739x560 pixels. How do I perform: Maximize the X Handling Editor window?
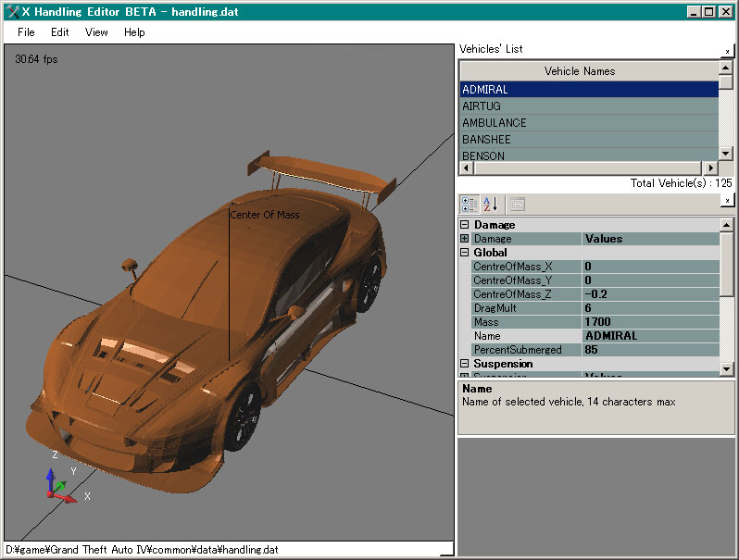(708, 12)
